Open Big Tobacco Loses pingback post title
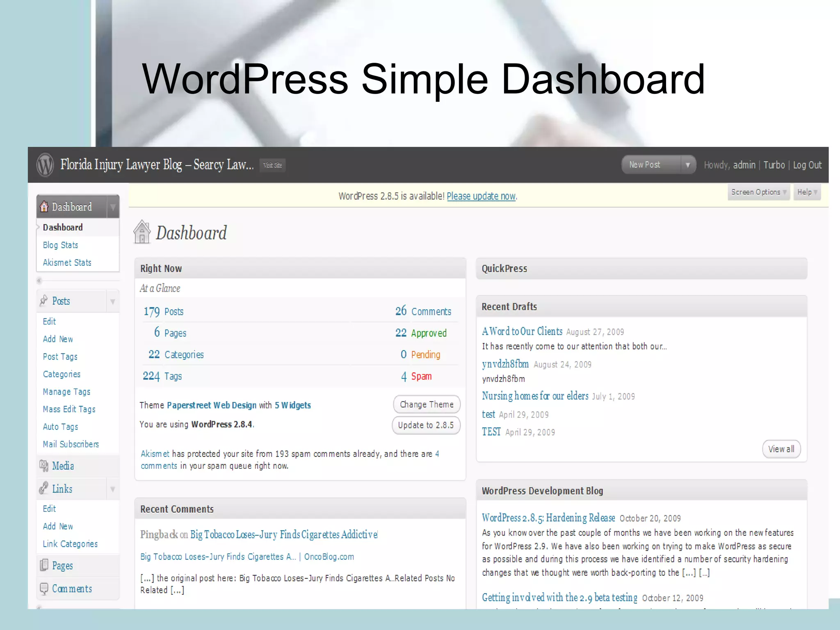 click(x=284, y=534)
